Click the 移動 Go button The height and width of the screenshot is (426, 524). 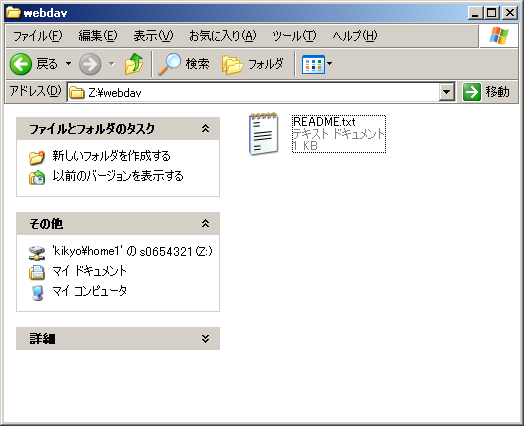pyautogui.click(x=487, y=92)
